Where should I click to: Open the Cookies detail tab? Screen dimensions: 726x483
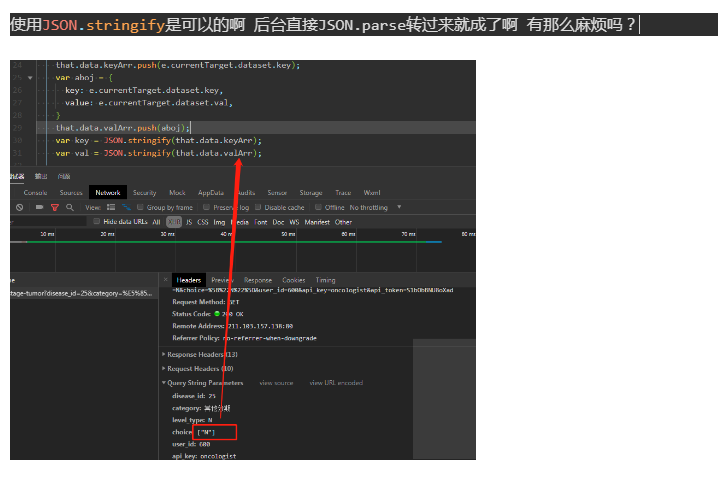pos(294,280)
